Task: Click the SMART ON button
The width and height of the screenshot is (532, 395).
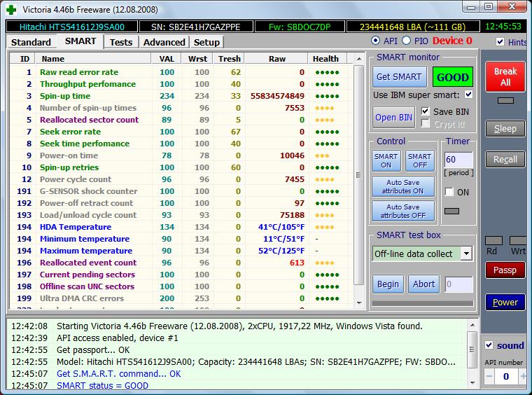Action: tap(386, 161)
